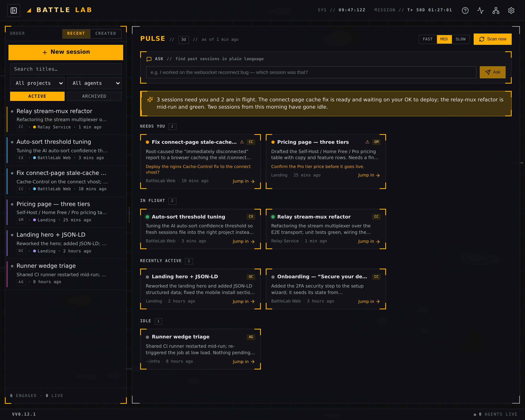
Task: Click OC agent badge in Landing hero sidebar row
Action: pyautogui.click(x=21, y=251)
